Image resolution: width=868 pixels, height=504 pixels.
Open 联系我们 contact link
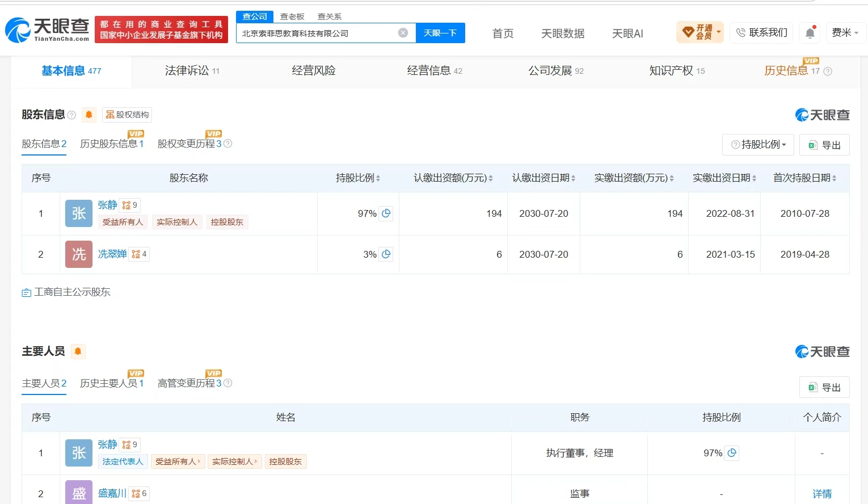(761, 32)
